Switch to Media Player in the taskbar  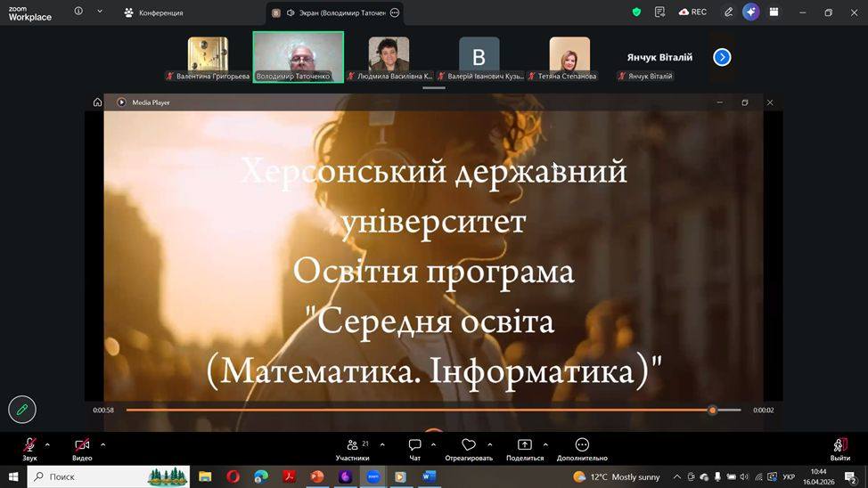[400, 476]
